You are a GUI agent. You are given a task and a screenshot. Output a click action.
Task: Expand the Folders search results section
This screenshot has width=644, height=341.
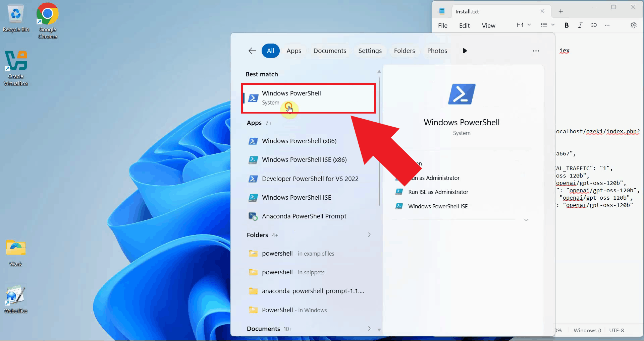click(369, 235)
